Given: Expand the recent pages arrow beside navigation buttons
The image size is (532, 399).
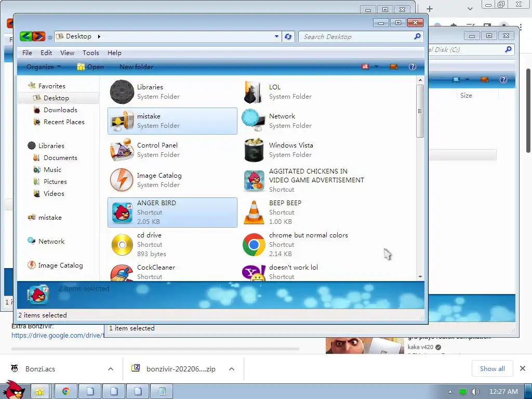Looking at the screenshot, I should 50,37.
